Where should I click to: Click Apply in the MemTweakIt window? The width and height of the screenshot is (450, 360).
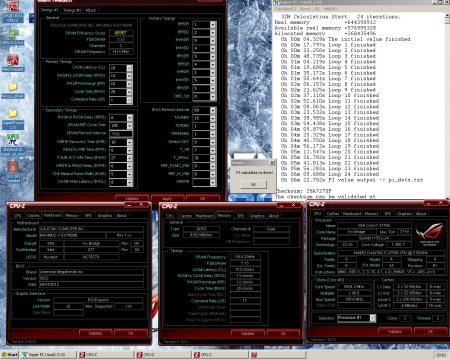[x=167, y=198]
